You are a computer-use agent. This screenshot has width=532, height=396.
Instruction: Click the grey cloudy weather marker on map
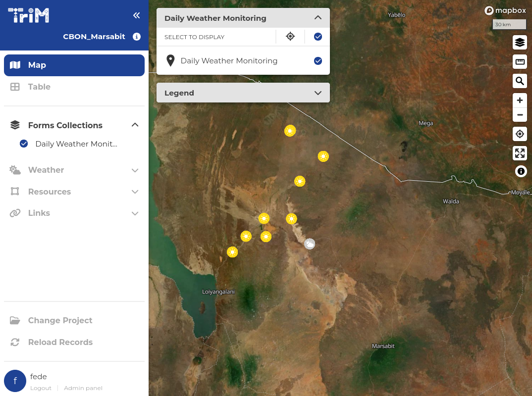point(310,244)
